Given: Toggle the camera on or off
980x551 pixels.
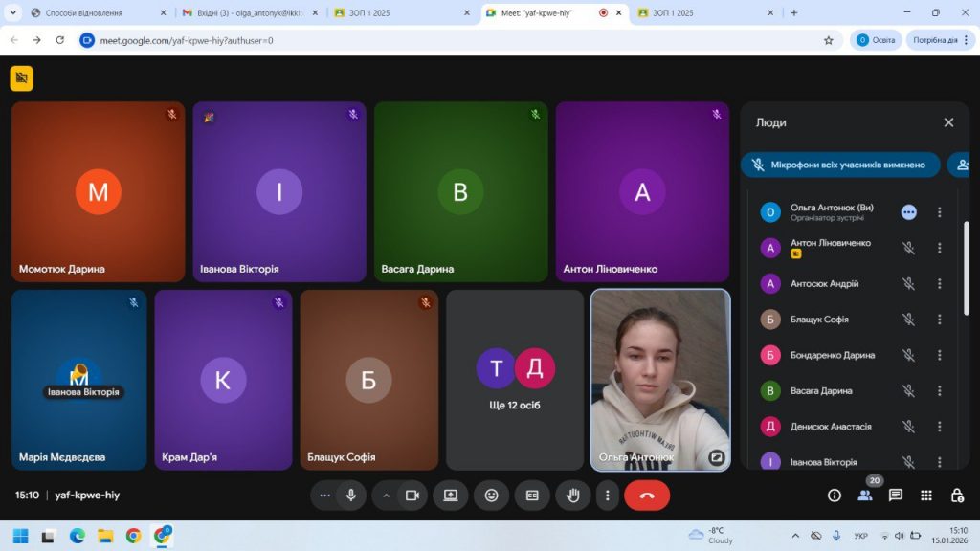Looking at the screenshot, I should (412, 496).
